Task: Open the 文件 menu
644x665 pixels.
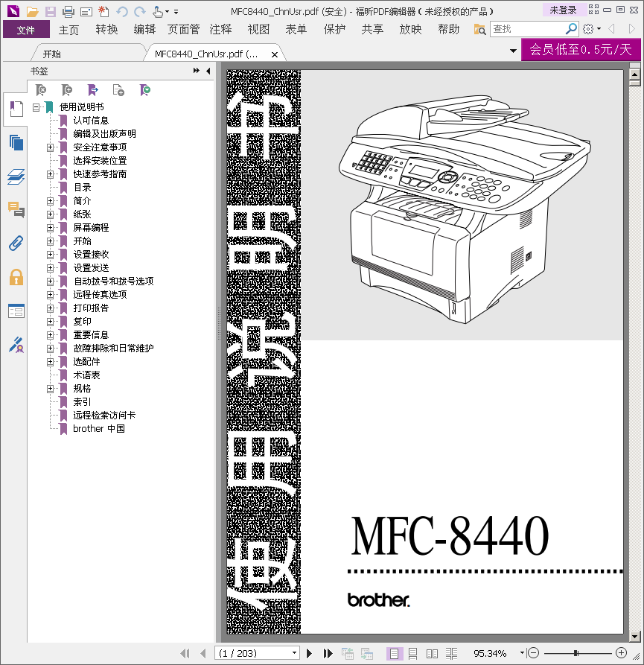Action: tap(26, 30)
